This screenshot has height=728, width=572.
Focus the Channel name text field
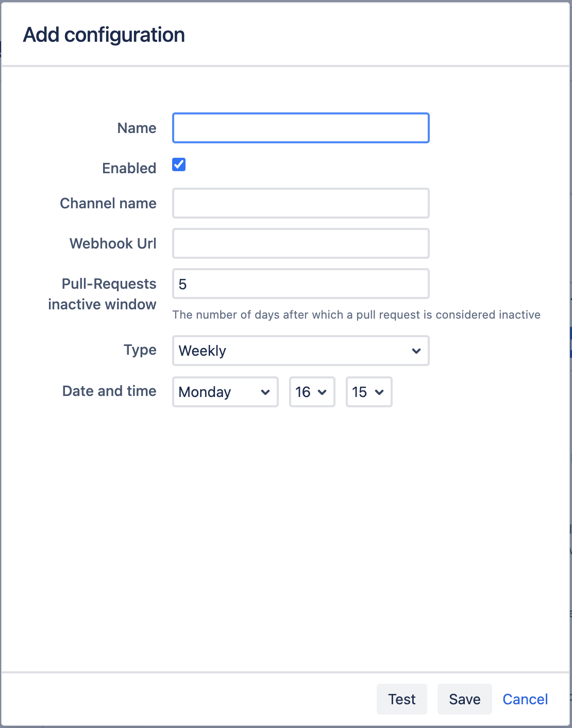coord(300,203)
